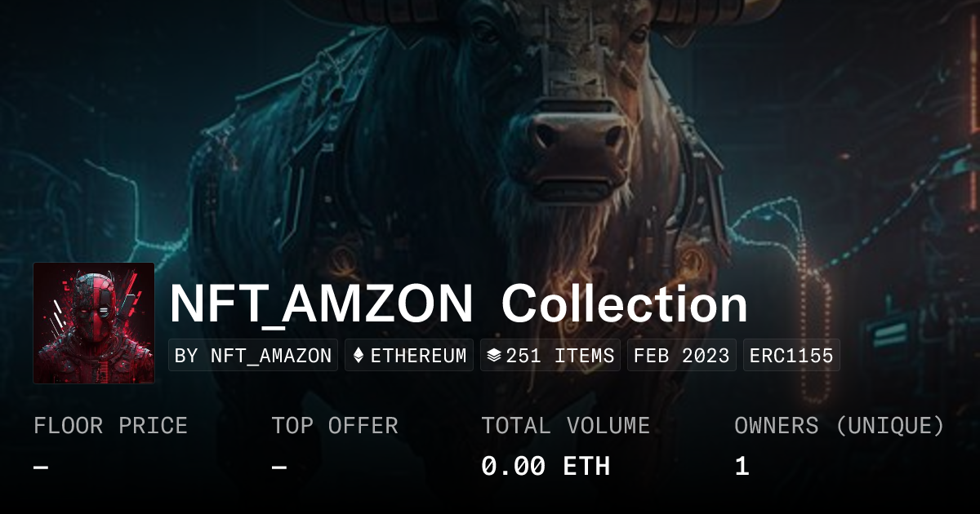Click the TOP OFFER label
Screen dimensions: 980x514
click(335, 426)
